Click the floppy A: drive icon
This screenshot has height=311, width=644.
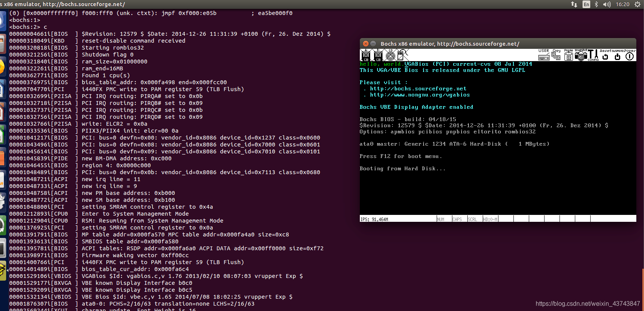pyautogui.click(x=366, y=55)
